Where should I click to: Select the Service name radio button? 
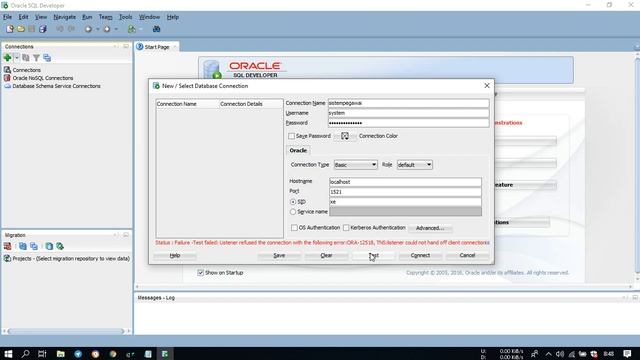click(x=293, y=212)
